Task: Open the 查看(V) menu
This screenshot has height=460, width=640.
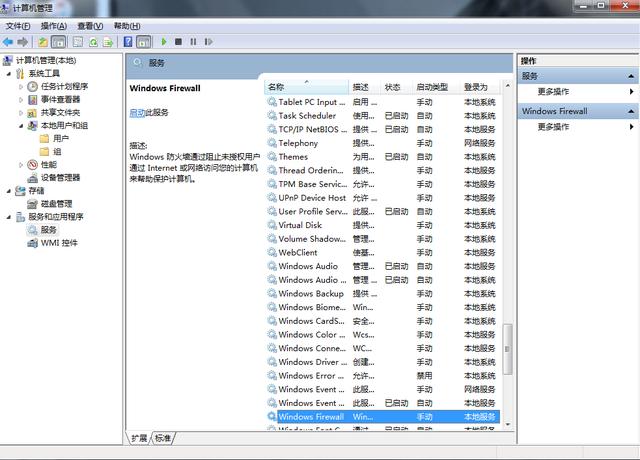Action: (90, 26)
